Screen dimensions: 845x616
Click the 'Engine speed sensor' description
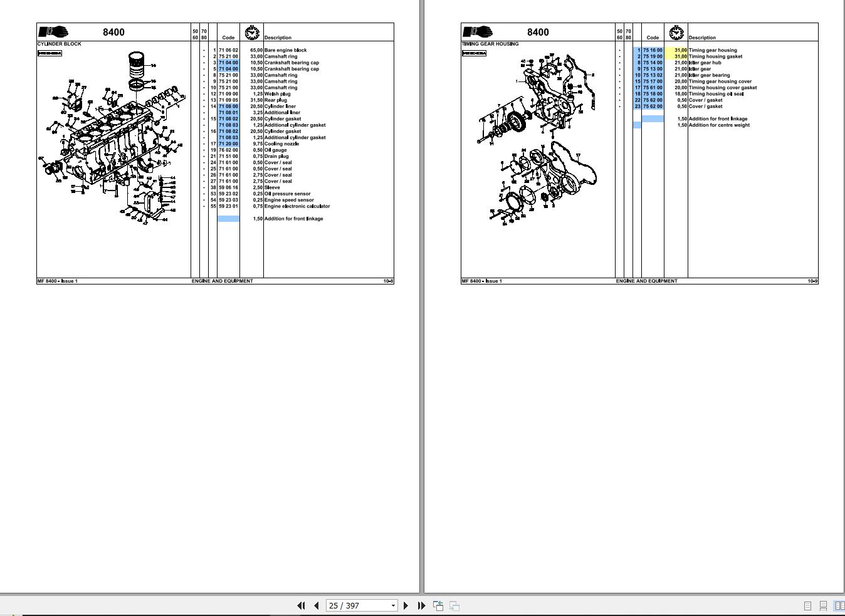pos(289,200)
